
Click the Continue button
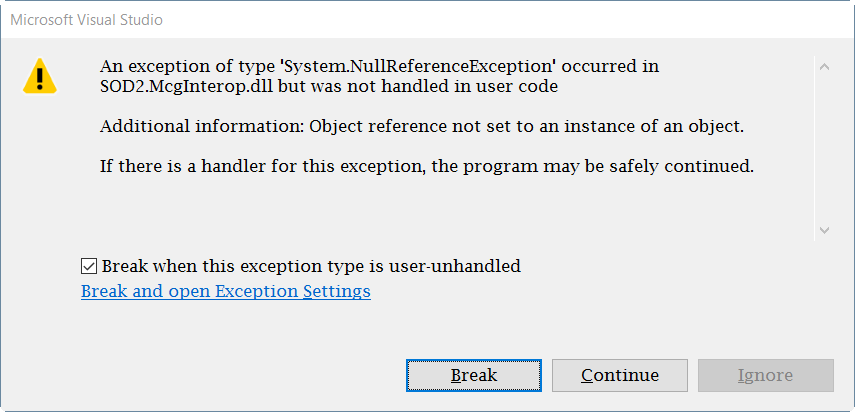coord(620,375)
